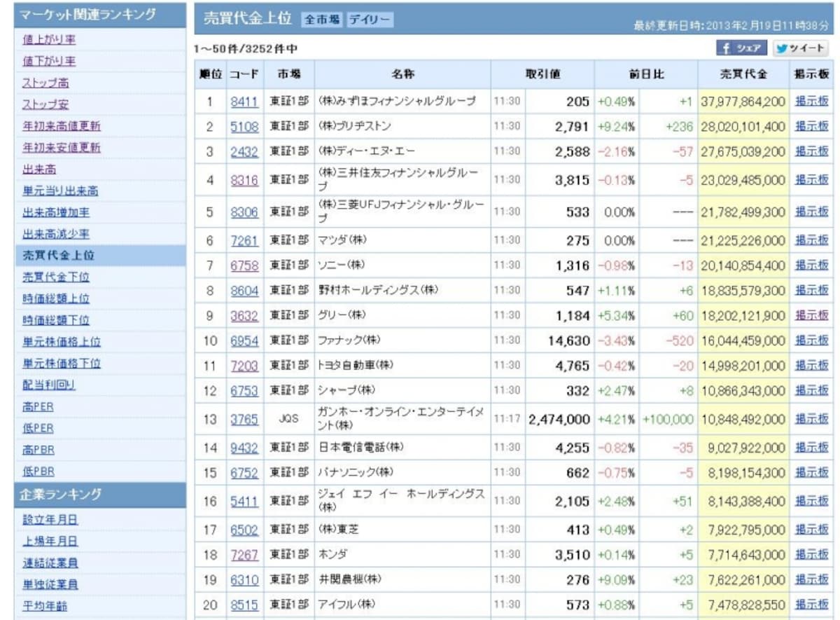Click the Twitter tweet button

click(x=801, y=48)
